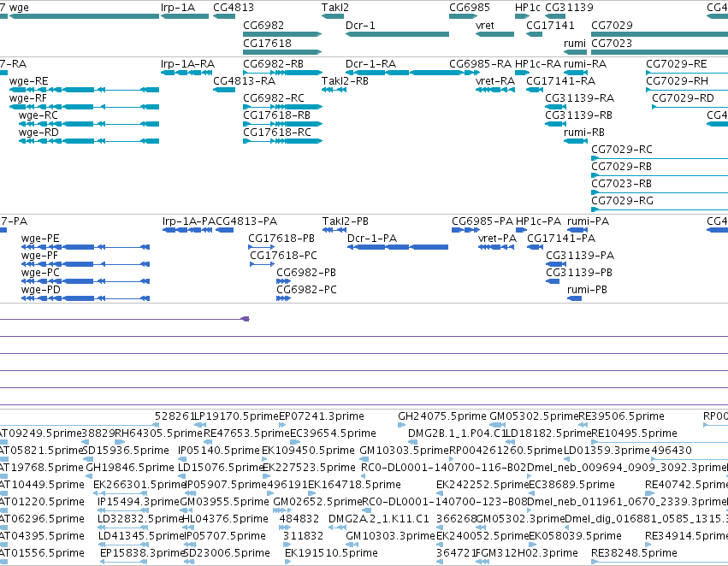Click the Takl2-RB transcript label

[x=345, y=80]
